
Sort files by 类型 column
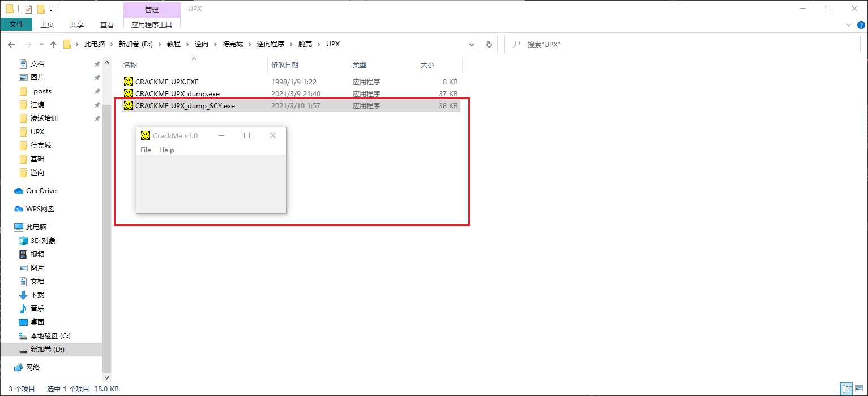[360, 65]
